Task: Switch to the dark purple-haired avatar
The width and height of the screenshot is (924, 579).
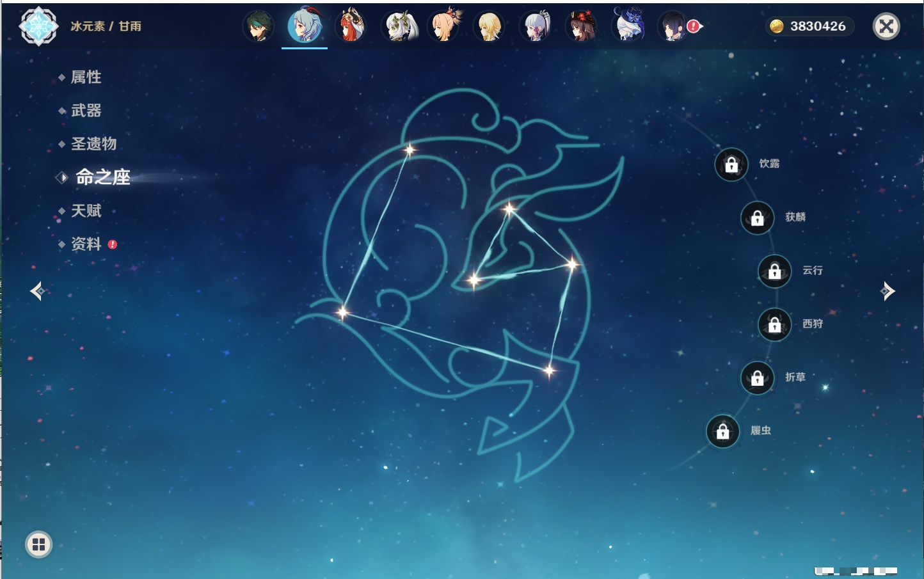Action: click(673, 26)
